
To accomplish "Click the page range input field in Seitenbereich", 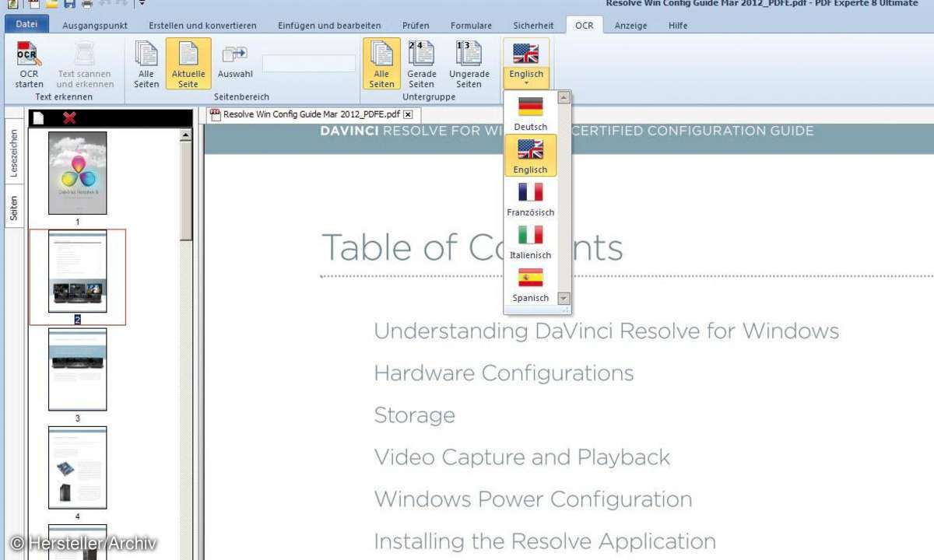I will [x=309, y=64].
